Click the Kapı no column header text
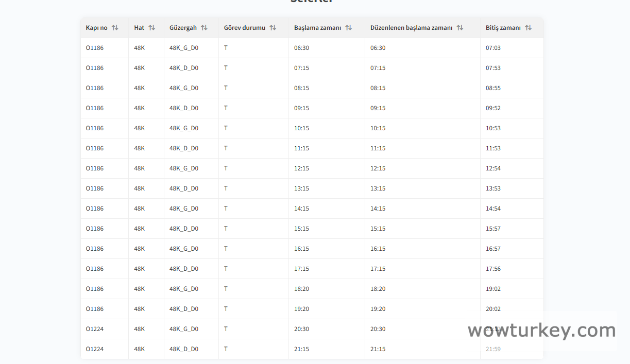Viewport: 630px width, 364px height. [97, 28]
